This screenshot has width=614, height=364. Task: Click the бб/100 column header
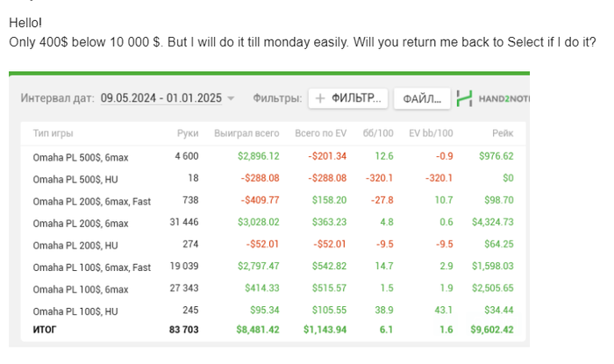378,132
